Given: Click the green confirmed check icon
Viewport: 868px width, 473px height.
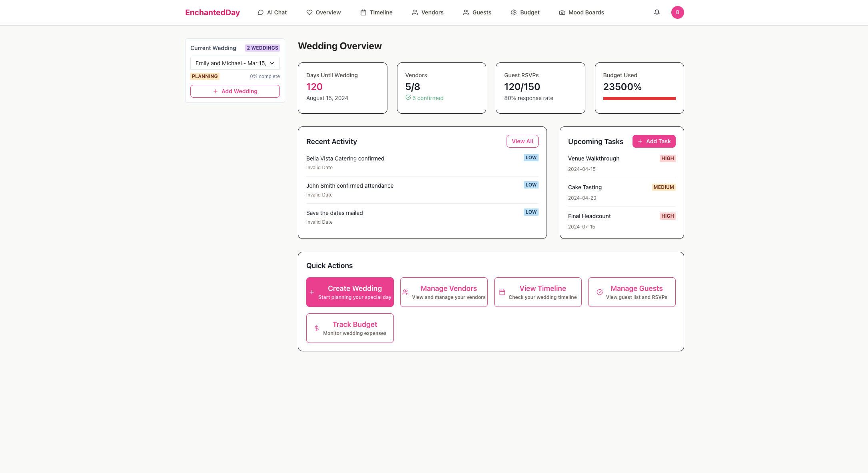Looking at the screenshot, I should 408,98.
